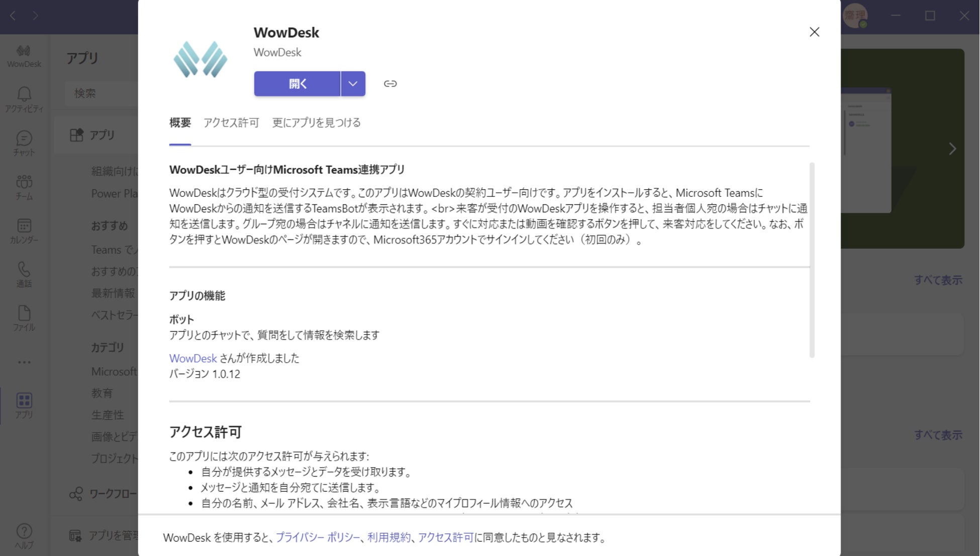The image size is (980, 556).
Task: Click the ワークフロー icon in the apps panel
Action: [x=76, y=494]
